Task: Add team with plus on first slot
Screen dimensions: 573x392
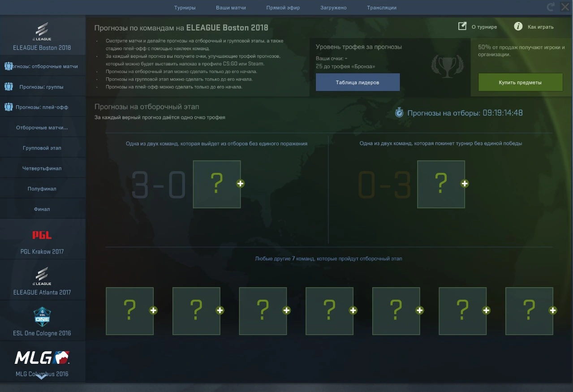Action: pyautogui.click(x=153, y=310)
